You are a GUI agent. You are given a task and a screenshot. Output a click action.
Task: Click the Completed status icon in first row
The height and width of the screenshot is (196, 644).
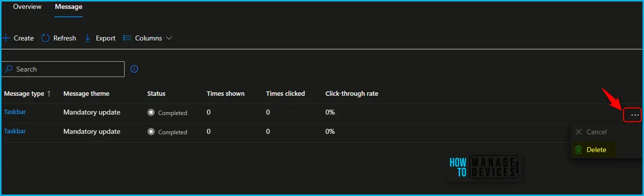pos(151,113)
